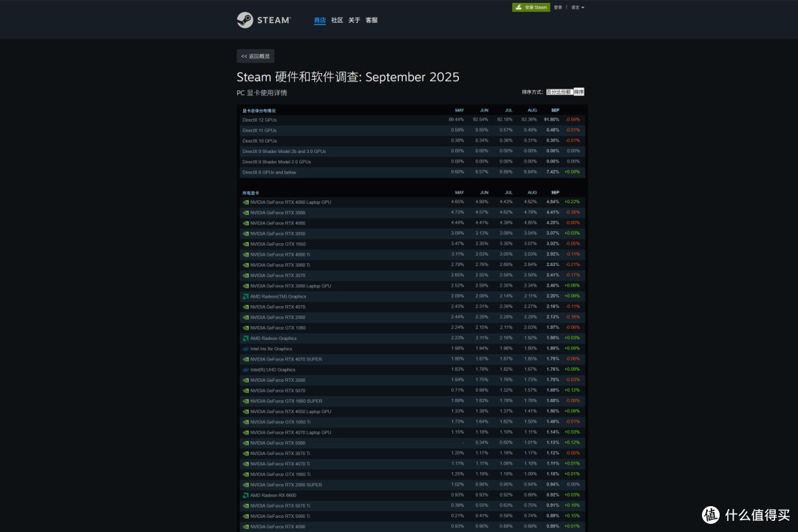Select DirectX 9 Shader Model 2.0 GPUs label
The height and width of the screenshot is (532, 798).
276,162
